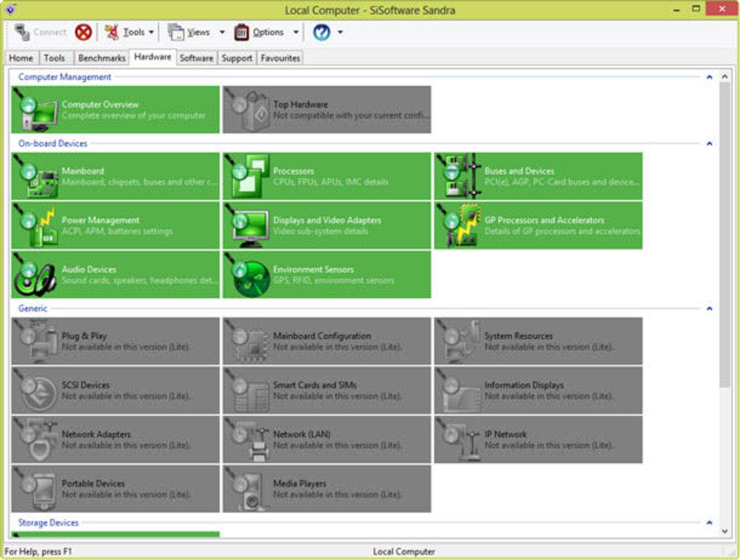740x560 pixels.
Task: Open the Audio Devices speaker icon
Action: click(x=35, y=275)
